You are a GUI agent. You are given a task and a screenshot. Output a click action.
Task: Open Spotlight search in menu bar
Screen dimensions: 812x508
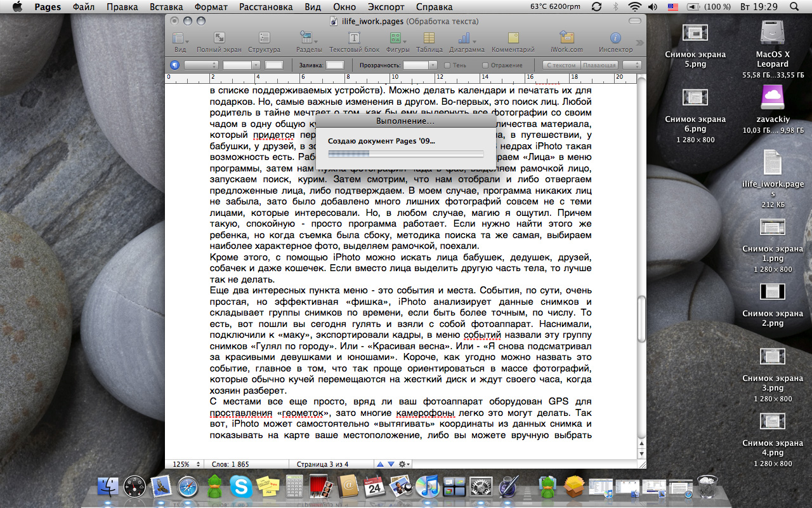(794, 7)
